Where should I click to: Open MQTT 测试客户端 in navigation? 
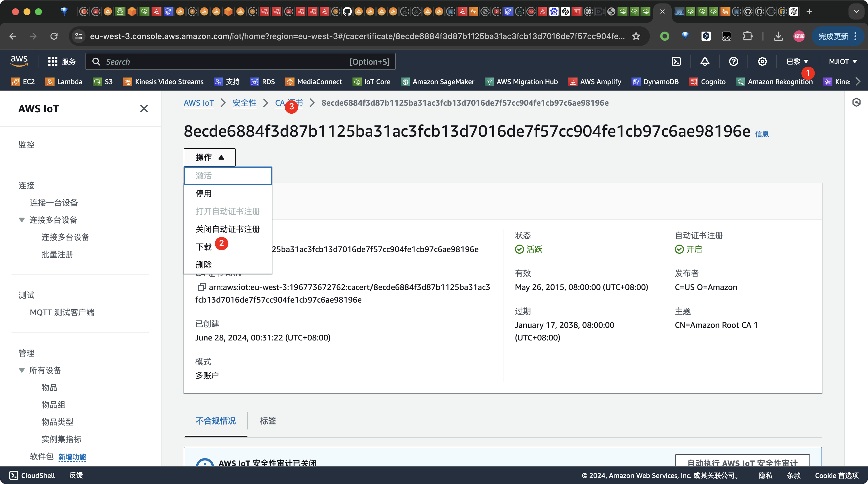(62, 312)
